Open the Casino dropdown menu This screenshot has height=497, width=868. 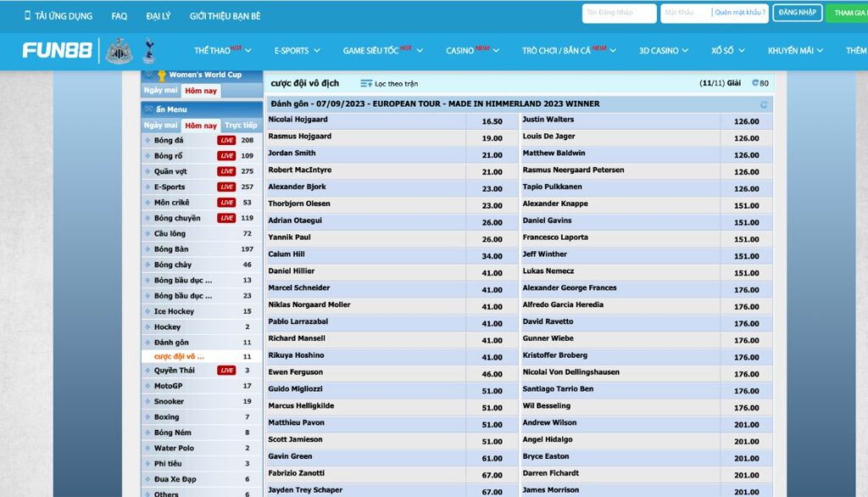point(472,50)
